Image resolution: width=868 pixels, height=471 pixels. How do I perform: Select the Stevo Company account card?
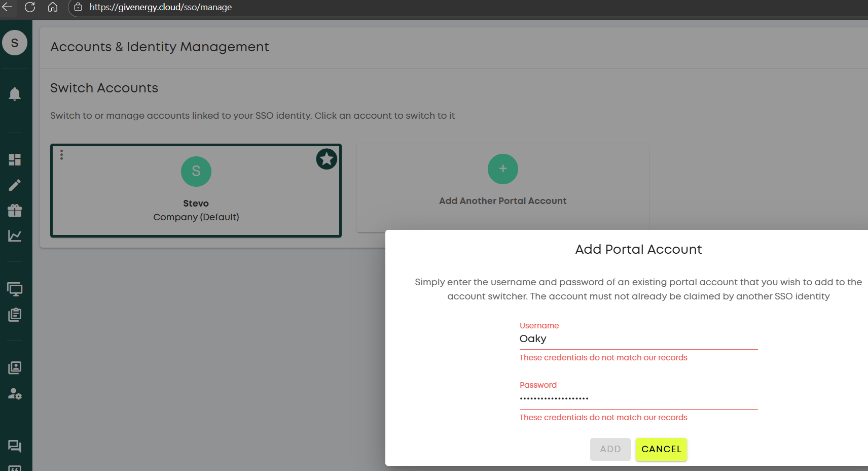[x=196, y=203]
